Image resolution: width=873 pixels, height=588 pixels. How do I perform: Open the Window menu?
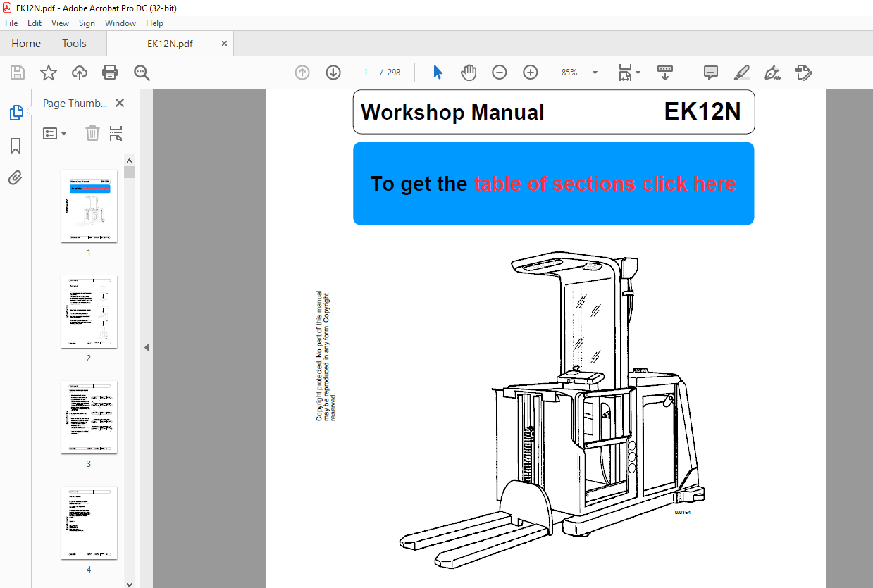(x=120, y=23)
